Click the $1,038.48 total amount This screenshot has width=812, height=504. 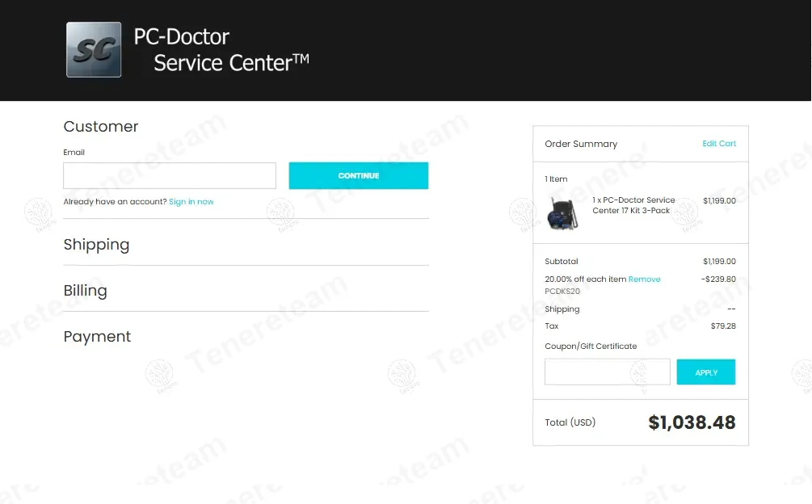pyautogui.click(x=692, y=422)
